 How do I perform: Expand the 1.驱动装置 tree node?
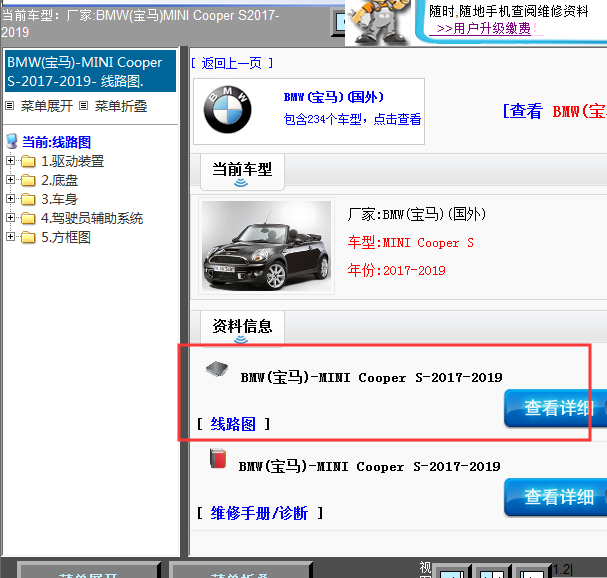point(11,161)
